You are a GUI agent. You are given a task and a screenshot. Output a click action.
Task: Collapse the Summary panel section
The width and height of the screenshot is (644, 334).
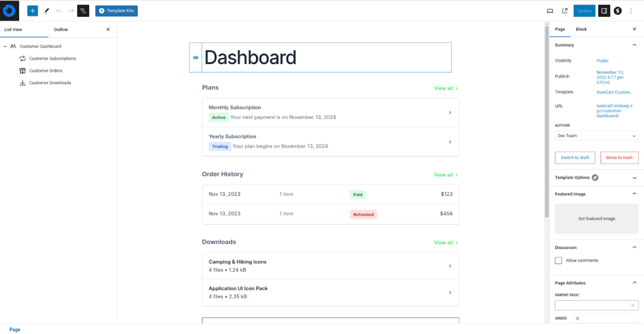pyautogui.click(x=634, y=45)
